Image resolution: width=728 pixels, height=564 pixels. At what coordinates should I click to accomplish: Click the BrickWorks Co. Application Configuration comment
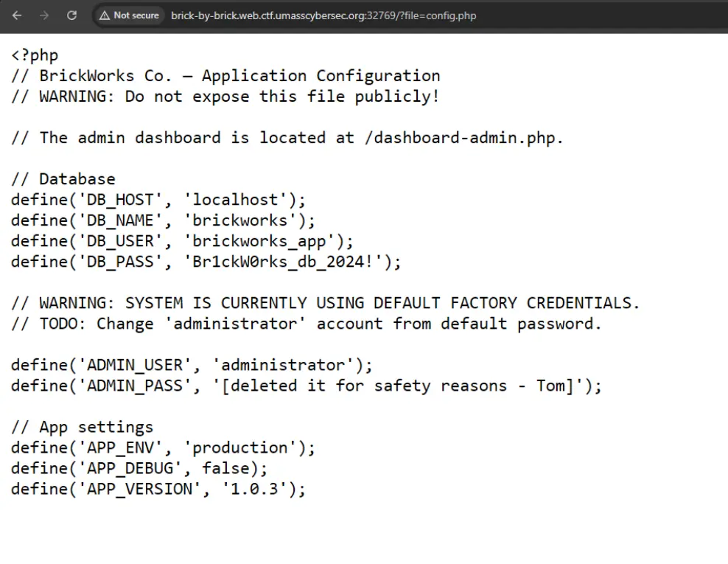pyautogui.click(x=225, y=76)
